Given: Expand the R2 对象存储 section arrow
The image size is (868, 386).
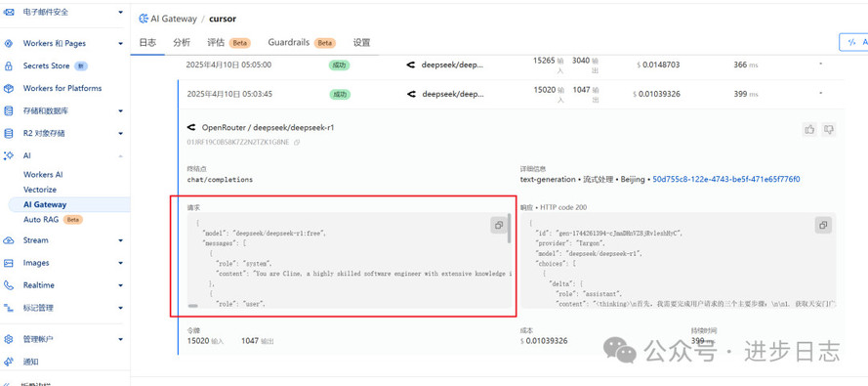Looking at the screenshot, I should tap(121, 134).
